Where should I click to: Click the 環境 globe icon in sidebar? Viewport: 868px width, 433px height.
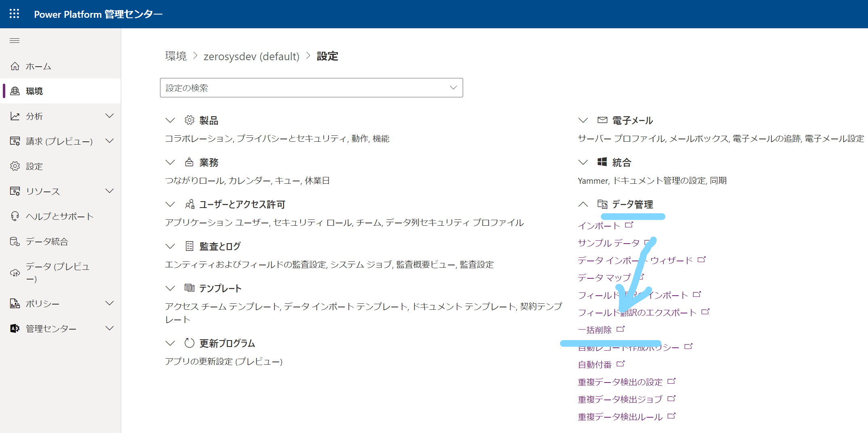tap(15, 91)
